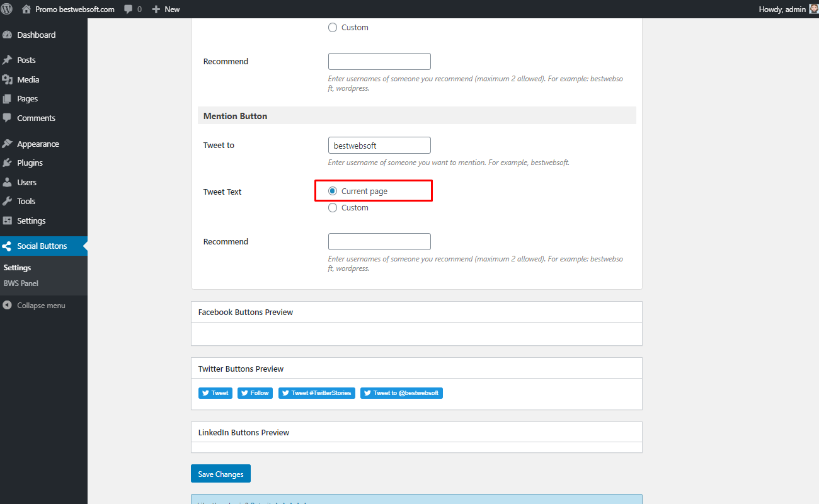This screenshot has width=819, height=504.
Task: Click the Collapse menu arrow icon
Action: pos(7,305)
